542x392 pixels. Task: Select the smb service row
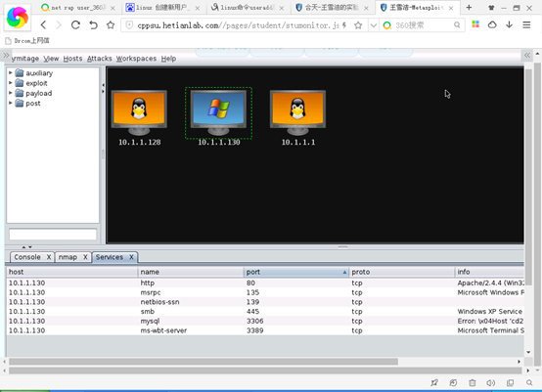[x=265, y=312]
